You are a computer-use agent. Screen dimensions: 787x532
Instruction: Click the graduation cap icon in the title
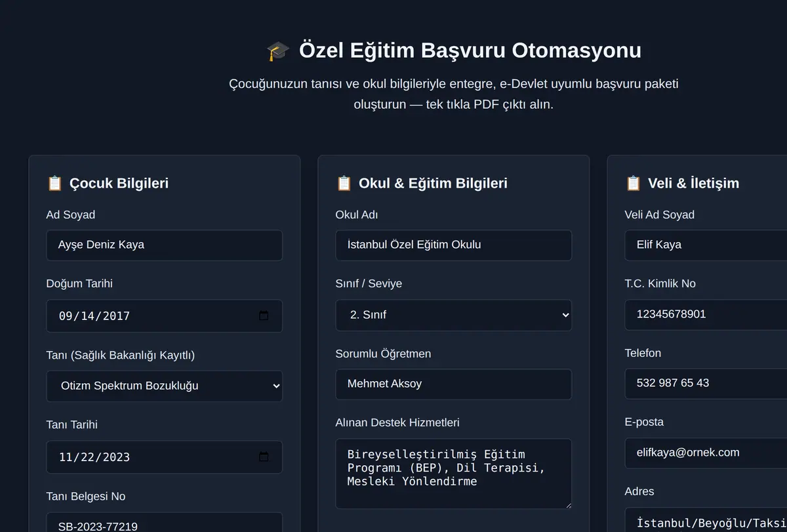(278, 51)
